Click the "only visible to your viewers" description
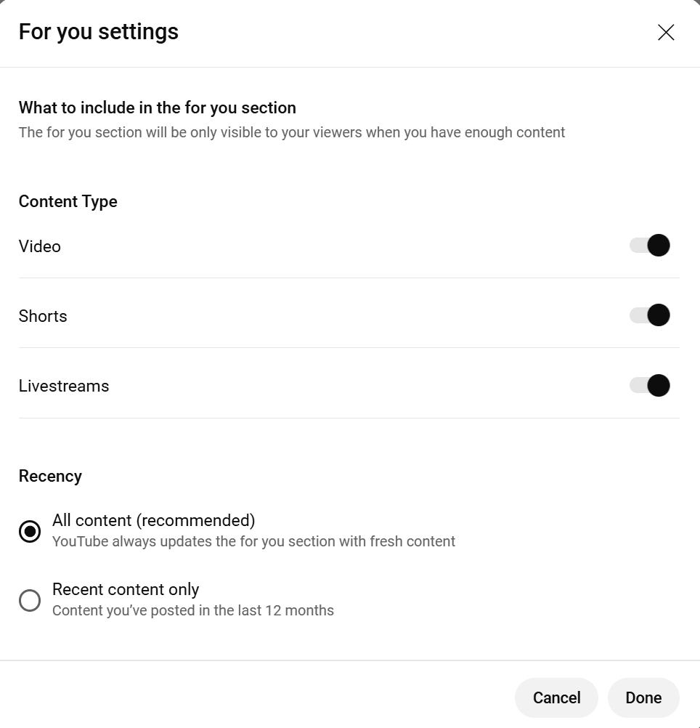Image resolution: width=700 pixels, height=728 pixels. coord(292,132)
